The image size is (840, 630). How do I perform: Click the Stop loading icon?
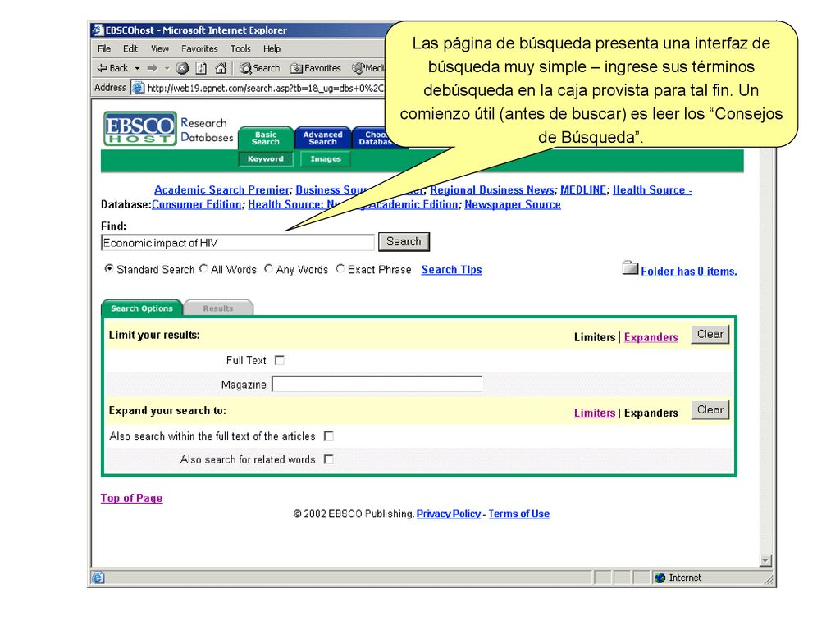pyautogui.click(x=182, y=68)
